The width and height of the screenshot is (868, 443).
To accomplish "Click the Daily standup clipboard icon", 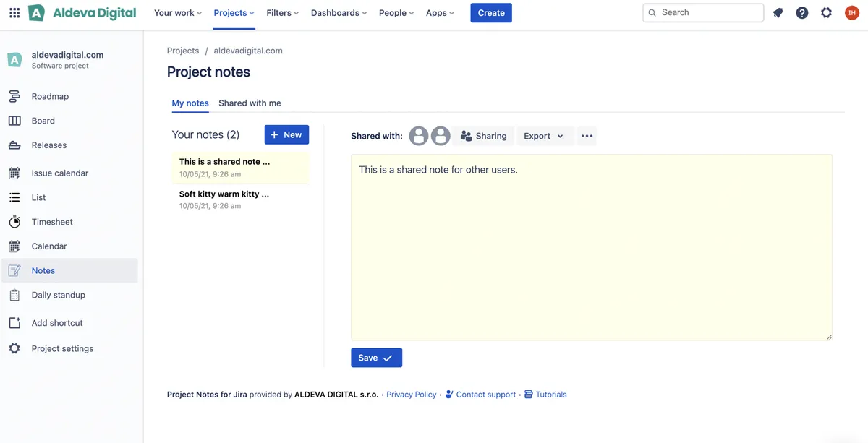I will pyautogui.click(x=14, y=295).
